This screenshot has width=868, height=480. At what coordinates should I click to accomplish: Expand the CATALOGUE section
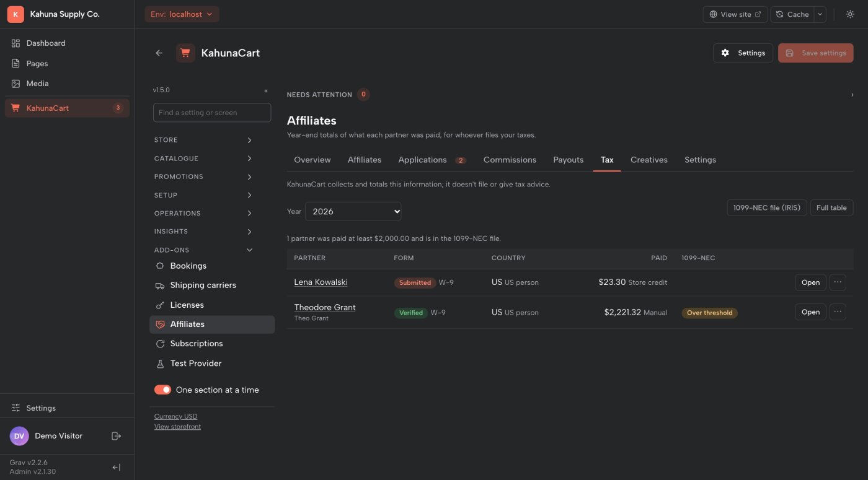203,159
